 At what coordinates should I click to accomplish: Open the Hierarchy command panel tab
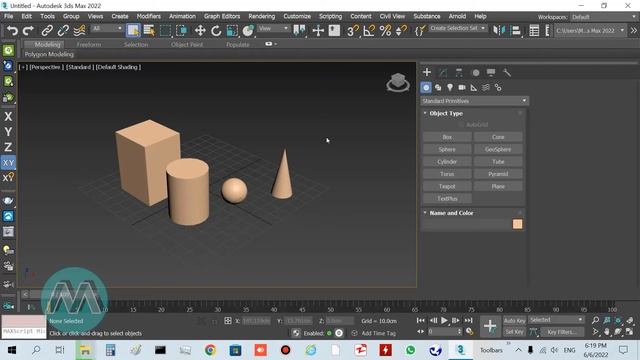pyautogui.click(x=459, y=72)
